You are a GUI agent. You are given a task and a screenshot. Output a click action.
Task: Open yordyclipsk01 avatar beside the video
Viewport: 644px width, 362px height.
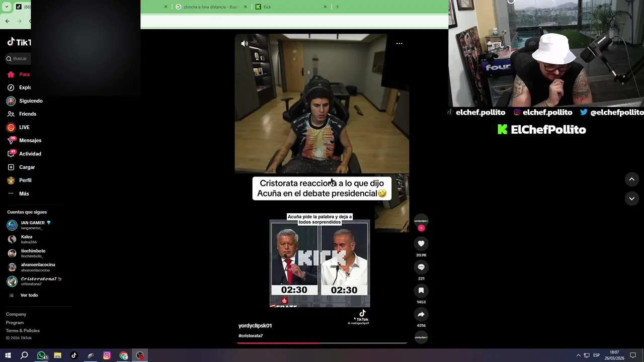pos(421,221)
